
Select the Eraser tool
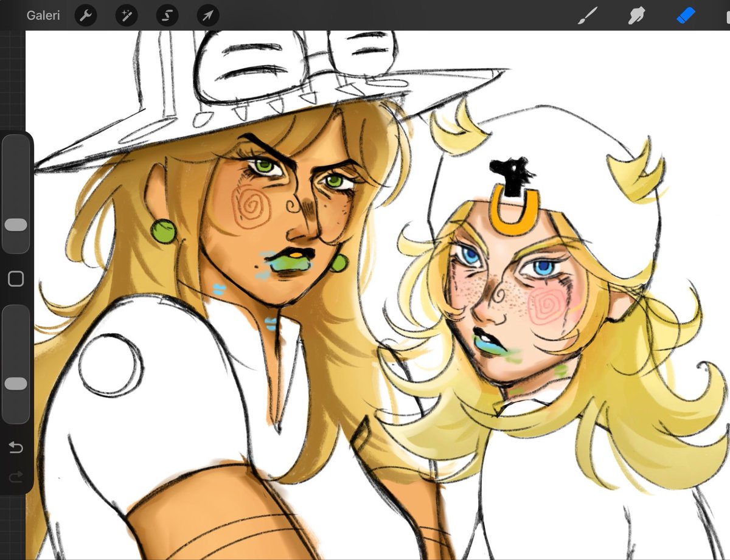click(686, 15)
